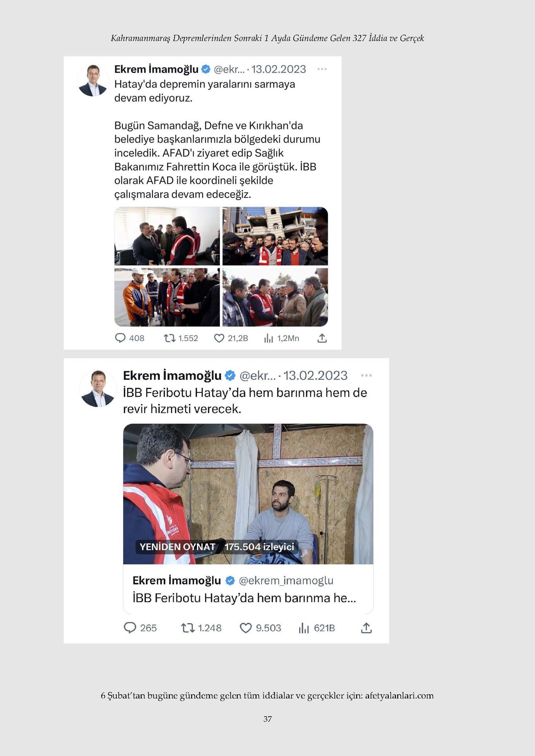Like the second tweet with 9.503 likes

click(x=246, y=628)
